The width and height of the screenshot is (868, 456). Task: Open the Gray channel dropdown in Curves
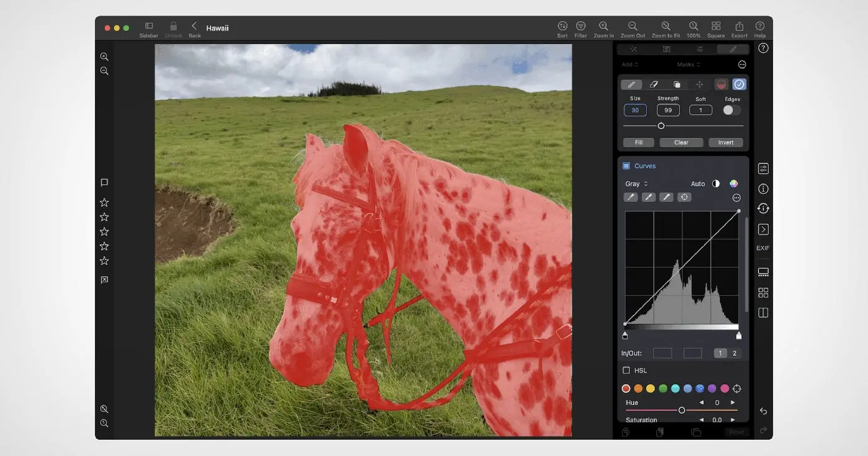click(635, 183)
